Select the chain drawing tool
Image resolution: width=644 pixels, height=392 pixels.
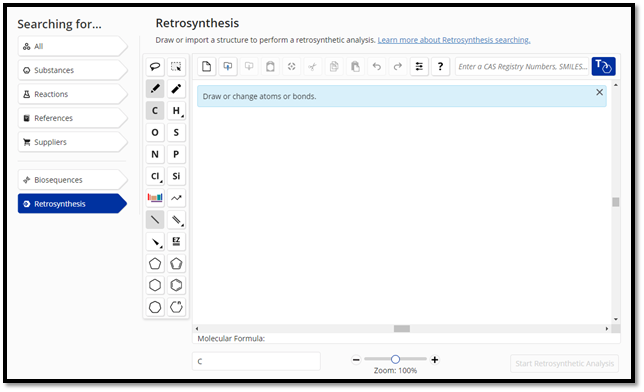coord(176,198)
